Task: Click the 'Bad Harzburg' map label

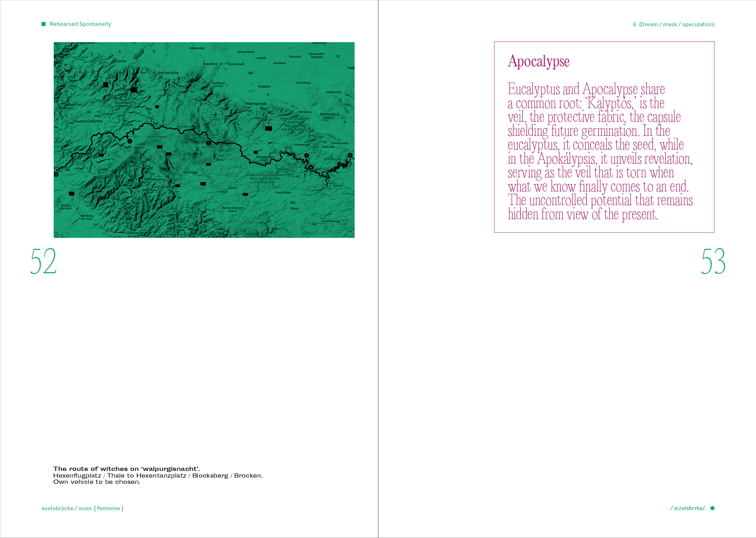Action: pos(168,73)
